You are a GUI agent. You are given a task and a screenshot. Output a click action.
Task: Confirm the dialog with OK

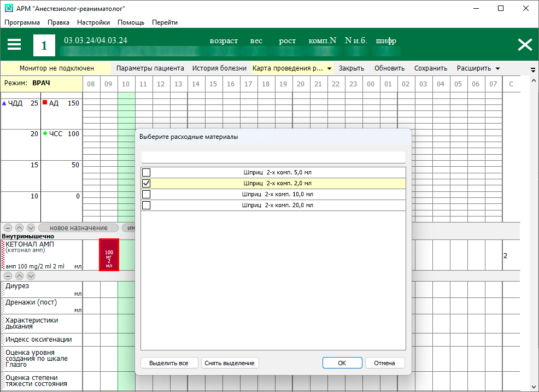[x=342, y=363]
